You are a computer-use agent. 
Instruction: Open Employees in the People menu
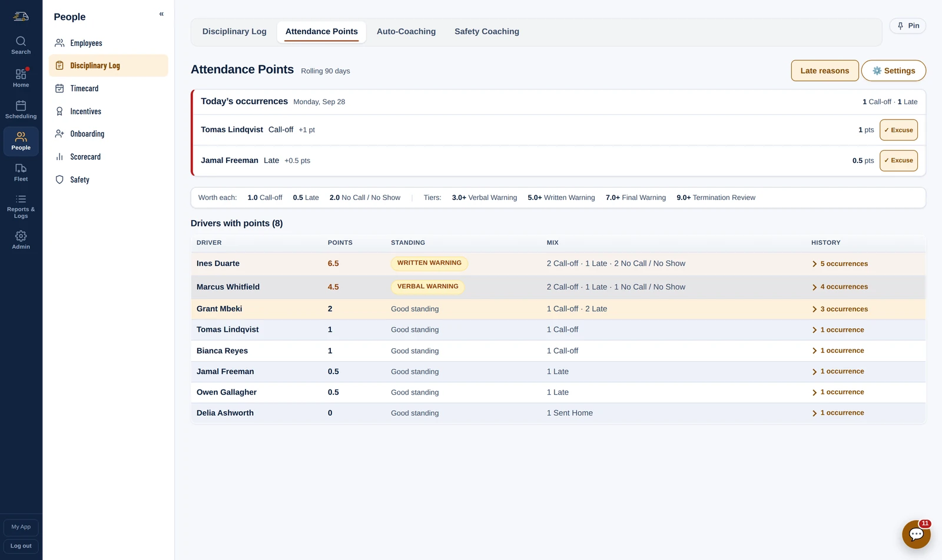click(108, 43)
